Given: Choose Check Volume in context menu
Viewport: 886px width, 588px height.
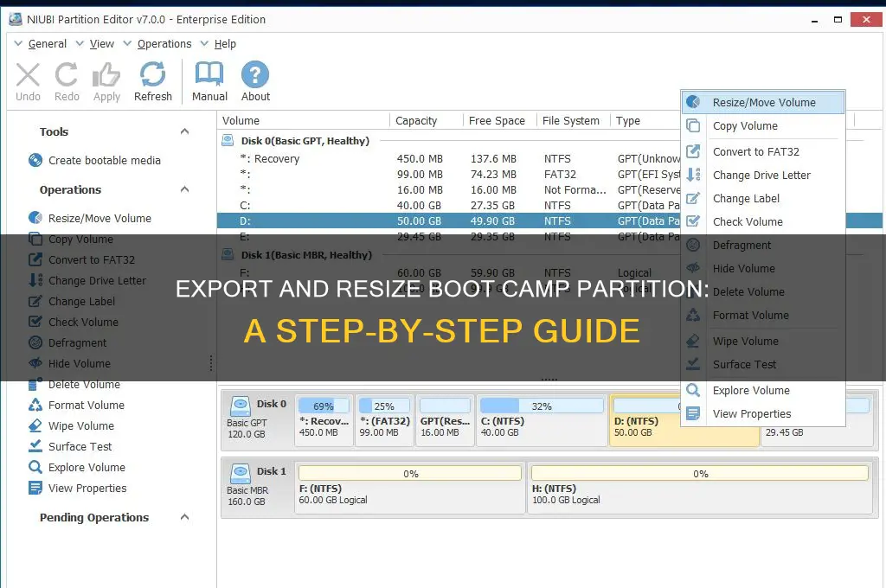Looking at the screenshot, I should click(x=763, y=221).
